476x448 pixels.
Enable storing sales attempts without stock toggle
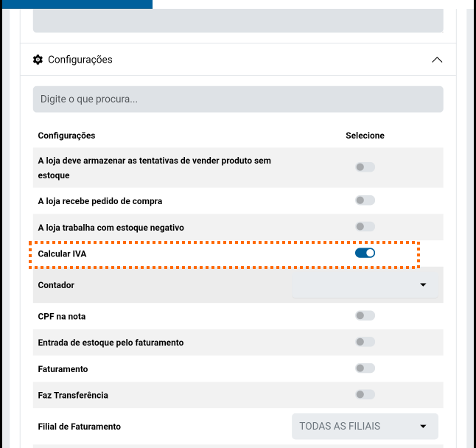pyautogui.click(x=365, y=167)
